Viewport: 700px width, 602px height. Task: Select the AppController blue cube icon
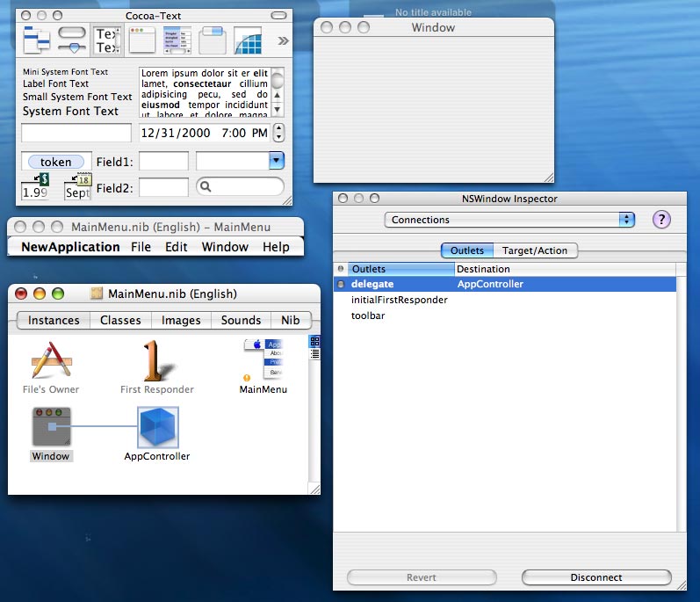coord(157,427)
